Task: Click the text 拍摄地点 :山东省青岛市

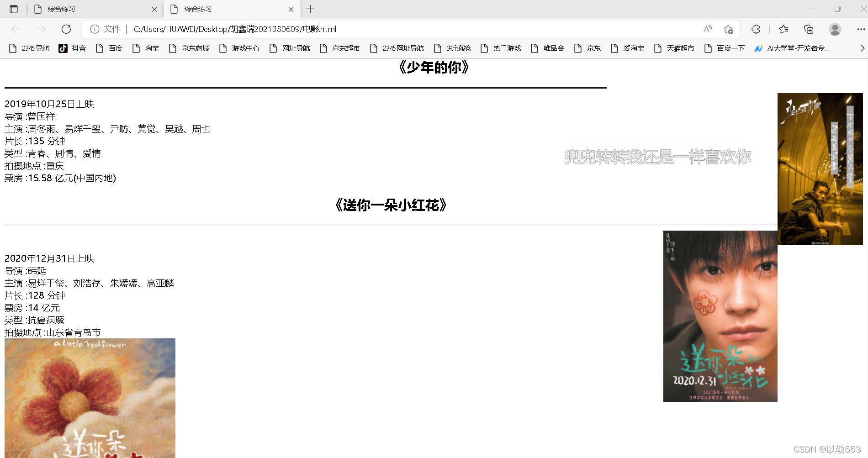Action: point(53,332)
